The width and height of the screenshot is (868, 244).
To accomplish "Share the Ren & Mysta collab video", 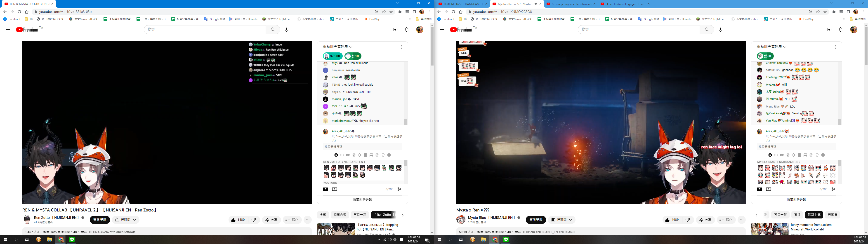I will click(271, 220).
